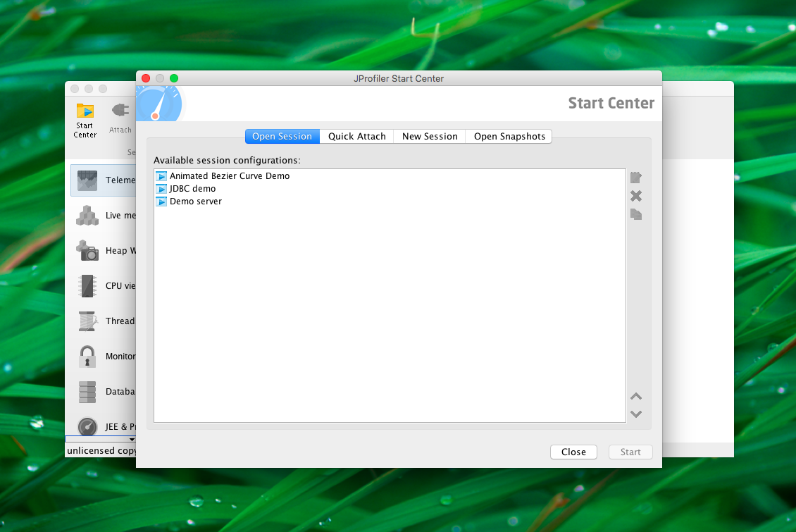Click the copy session icon
The width and height of the screenshot is (796, 532).
[636, 214]
